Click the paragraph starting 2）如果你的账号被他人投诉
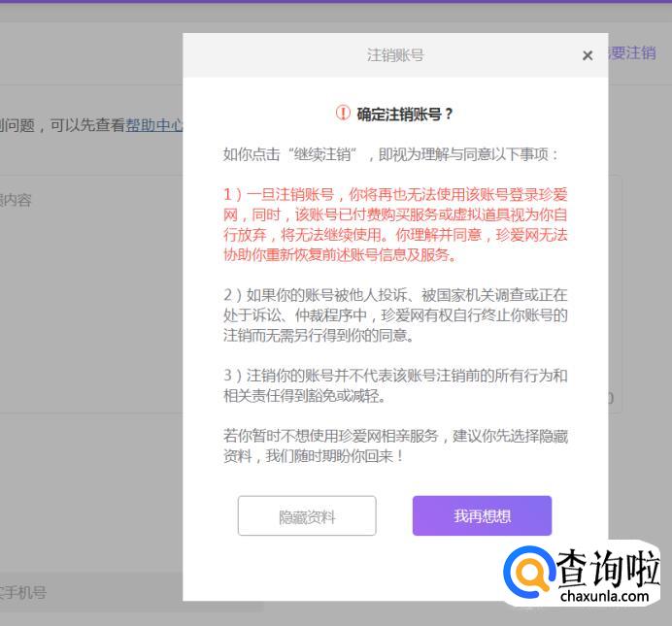The width and height of the screenshot is (672, 626). pos(395,315)
